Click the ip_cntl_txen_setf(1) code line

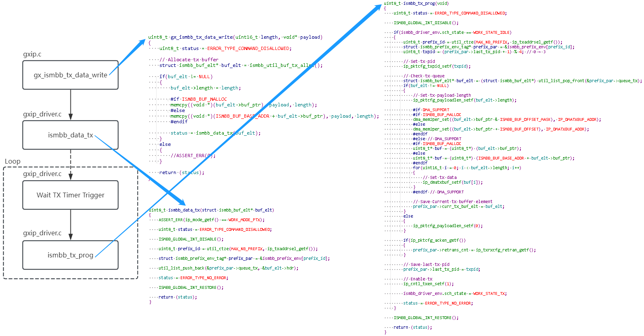[428, 284]
